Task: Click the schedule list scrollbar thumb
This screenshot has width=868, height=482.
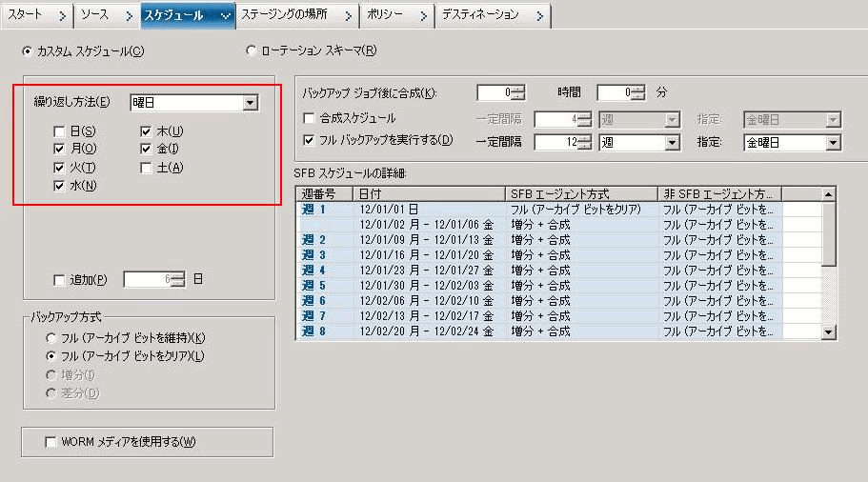Action: (828, 234)
